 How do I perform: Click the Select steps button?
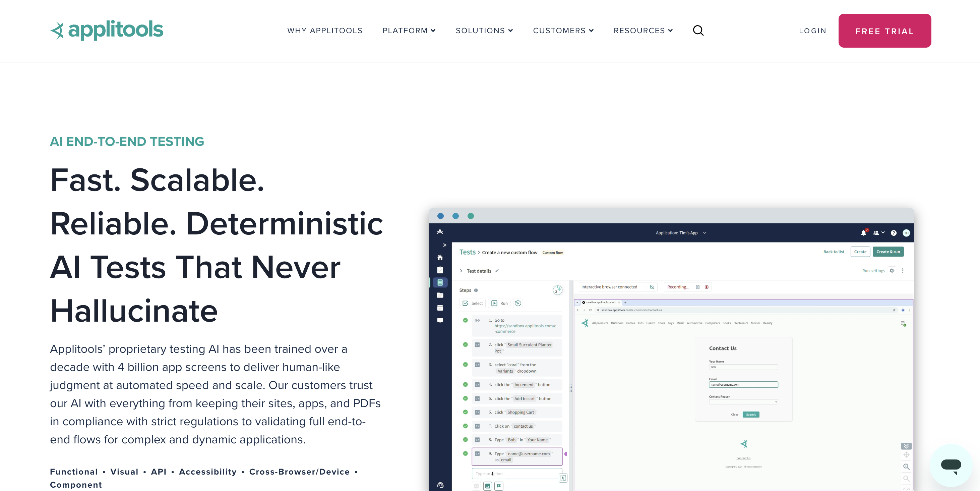point(473,304)
